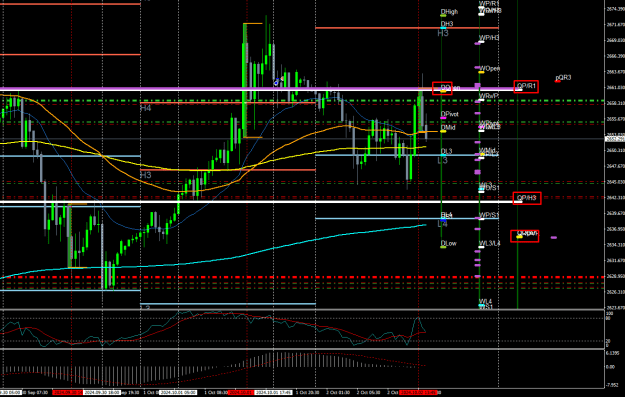This screenshot has height=397, width=625.
Task: Select the 2024.10.01 05:00 time label
Action: 178,393
